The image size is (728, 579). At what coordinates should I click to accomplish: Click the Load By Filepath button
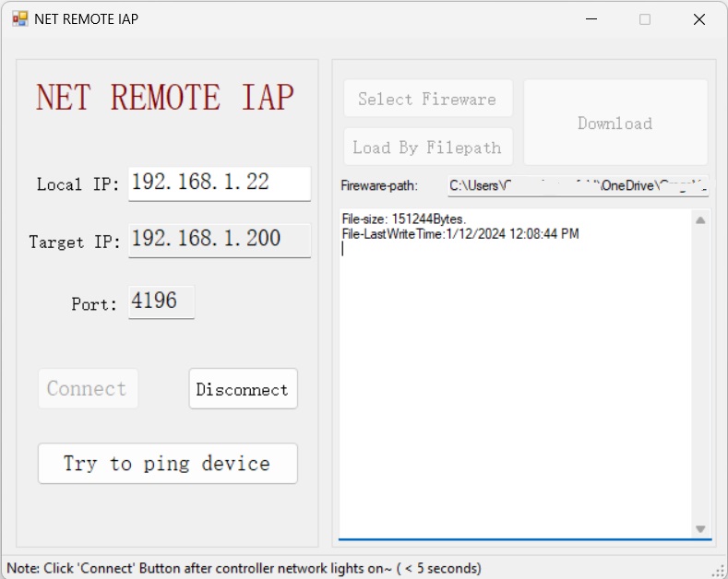pos(427,148)
